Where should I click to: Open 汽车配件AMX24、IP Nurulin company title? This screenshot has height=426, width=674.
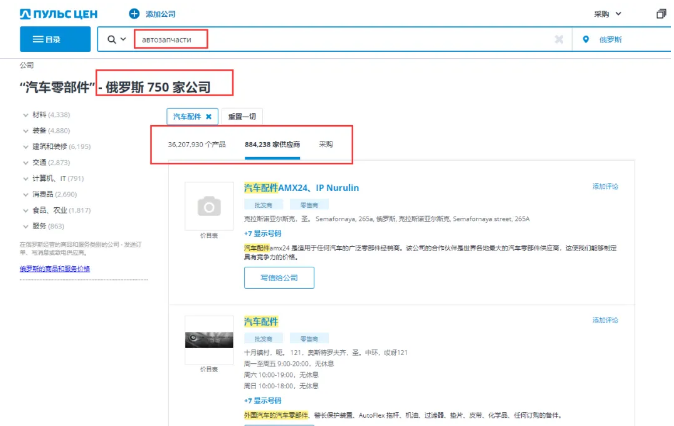[x=301, y=188]
